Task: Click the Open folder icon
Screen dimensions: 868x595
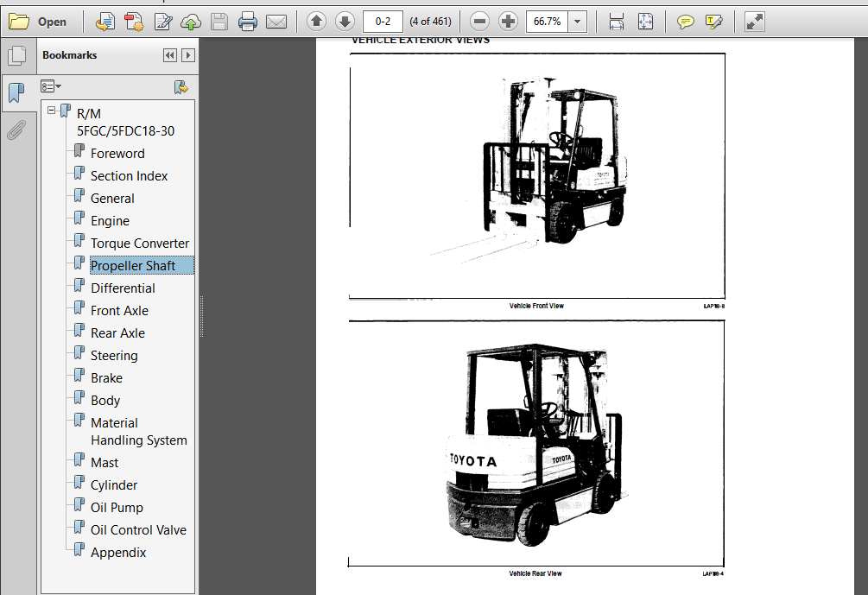Action: (19, 22)
